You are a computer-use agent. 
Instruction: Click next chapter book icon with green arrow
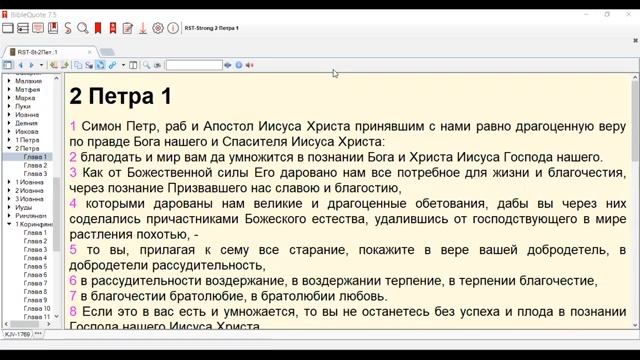tap(64, 65)
